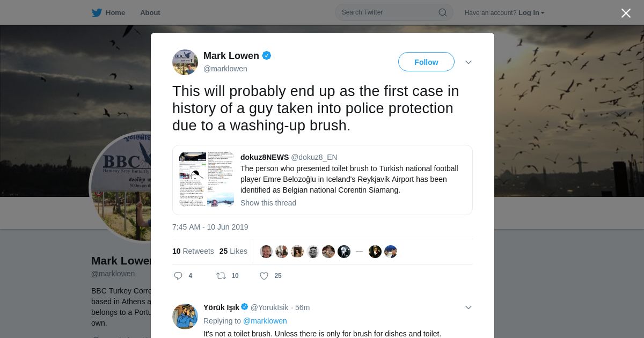Open the About menu item
644x338 pixels.
coord(150,12)
